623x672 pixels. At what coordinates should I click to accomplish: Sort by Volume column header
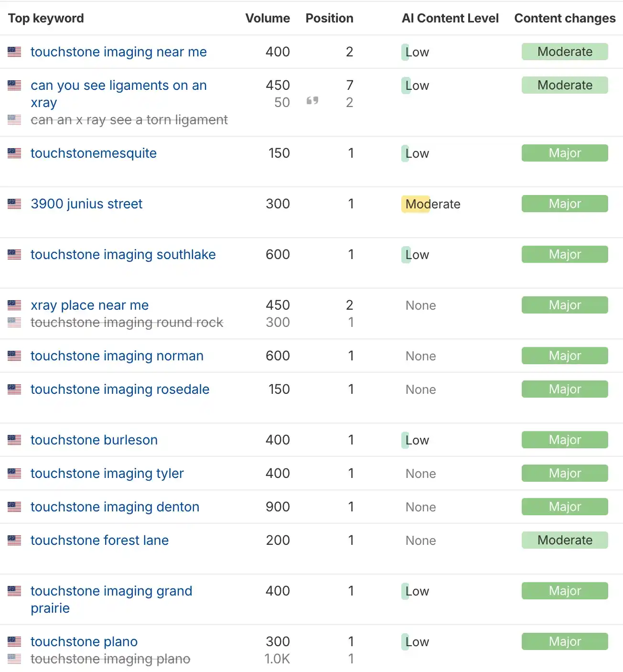pyautogui.click(x=267, y=18)
